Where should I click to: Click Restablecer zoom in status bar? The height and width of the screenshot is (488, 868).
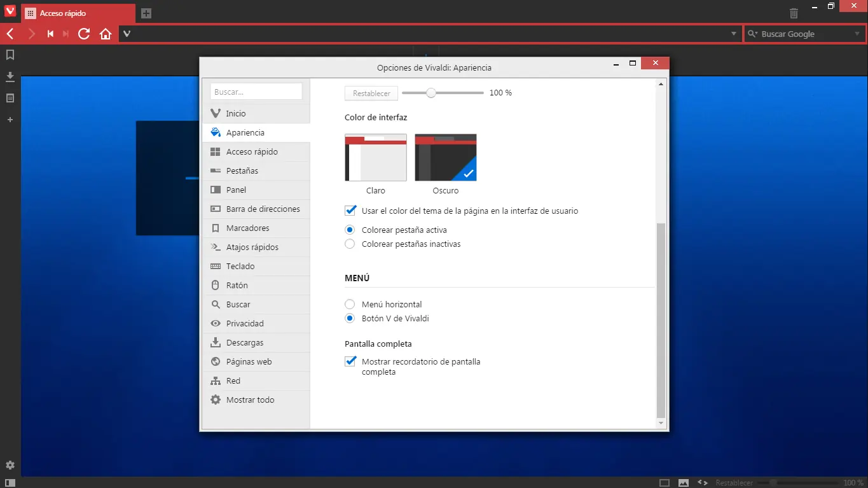point(734,483)
